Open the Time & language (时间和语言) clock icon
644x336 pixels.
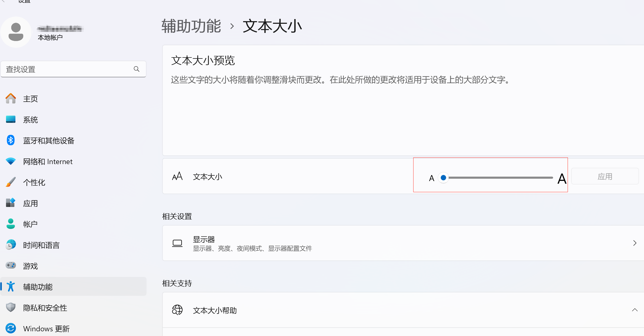[11, 245]
